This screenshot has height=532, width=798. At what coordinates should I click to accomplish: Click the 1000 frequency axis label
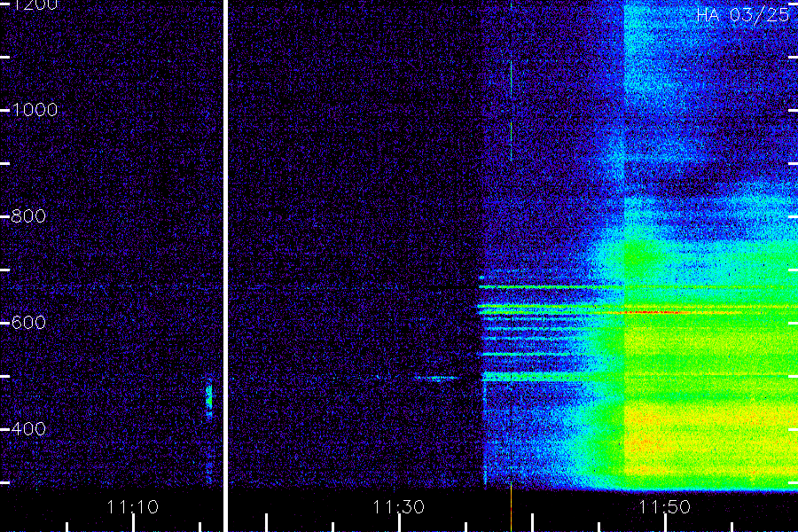click(35, 110)
